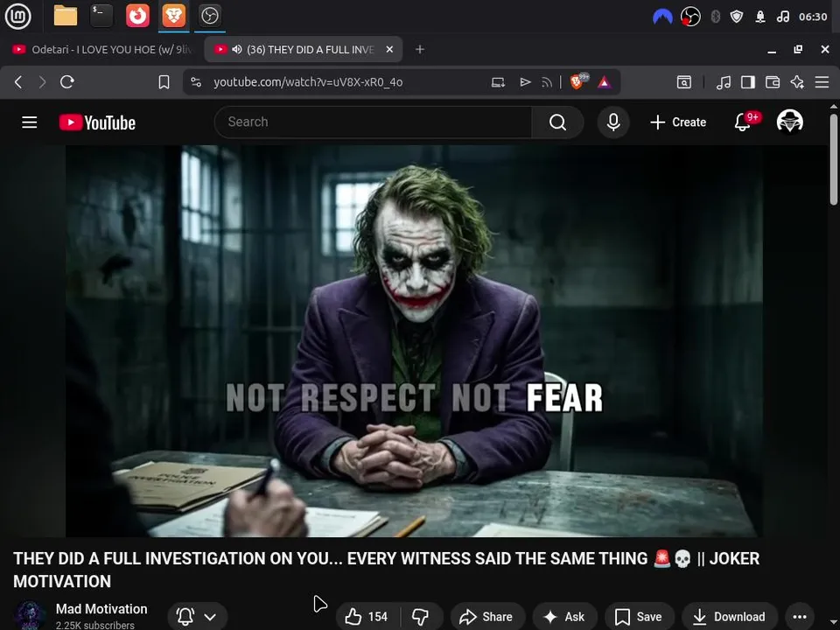
Task: View site information settings icon
Action: pos(196,82)
